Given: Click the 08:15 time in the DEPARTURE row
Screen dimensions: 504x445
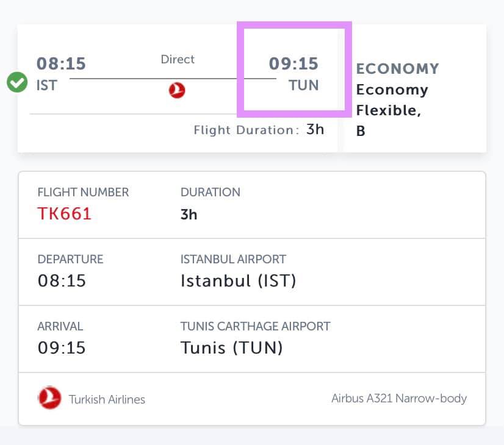Looking at the screenshot, I should coord(62,280).
